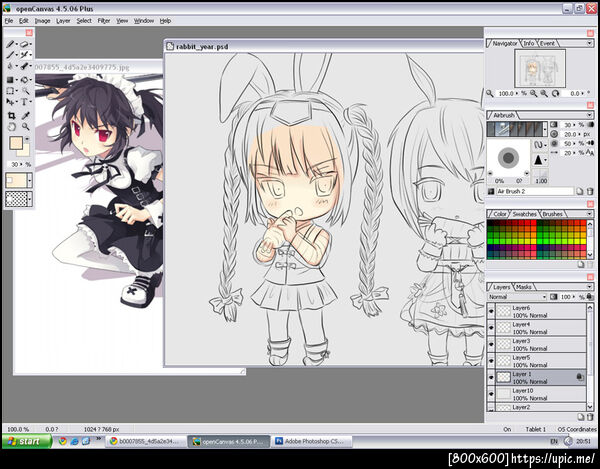This screenshot has height=469, width=600.
Task: Create a new layer in Layers panel
Action: pos(581,417)
